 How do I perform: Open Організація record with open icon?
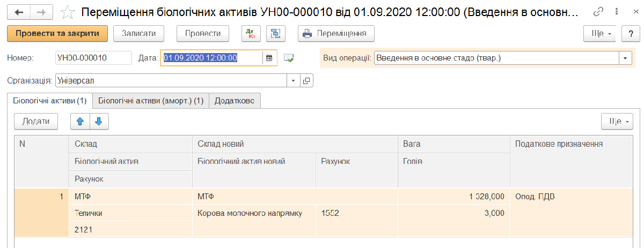[306, 80]
